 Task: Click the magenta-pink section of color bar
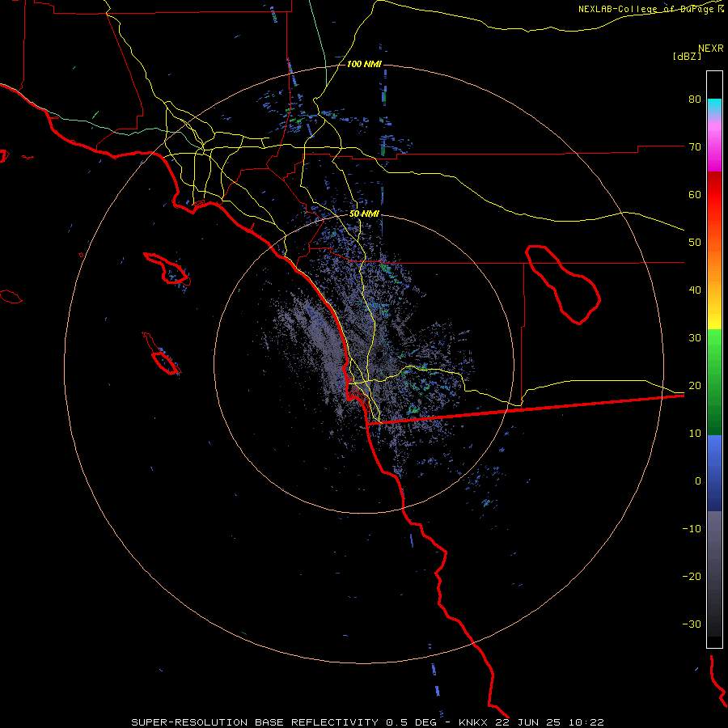point(714,144)
